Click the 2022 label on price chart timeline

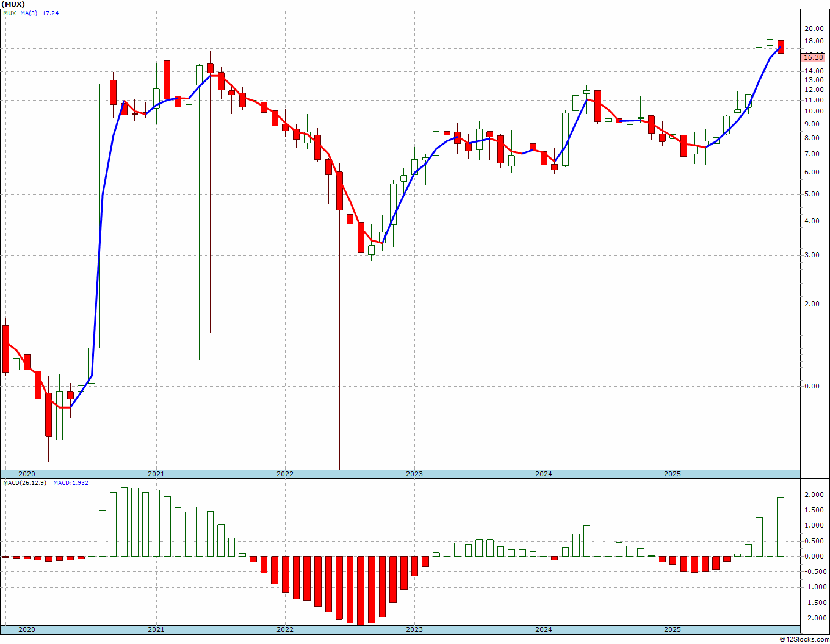(284, 474)
